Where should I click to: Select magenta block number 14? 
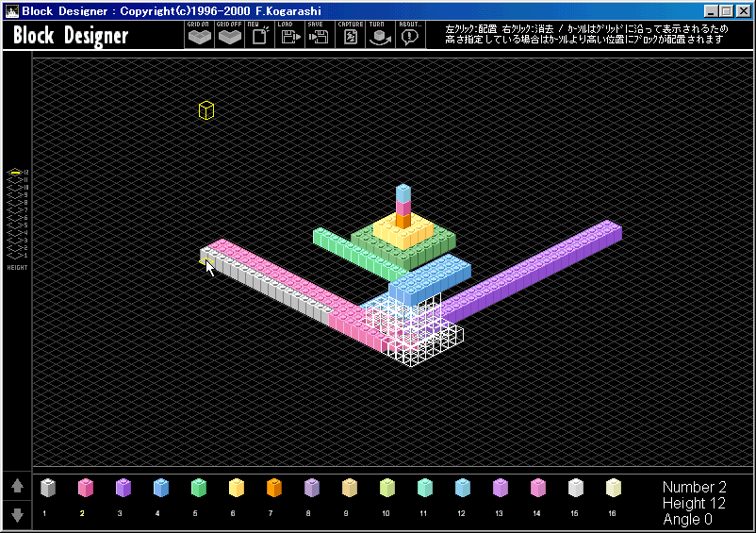[x=538, y=488]
